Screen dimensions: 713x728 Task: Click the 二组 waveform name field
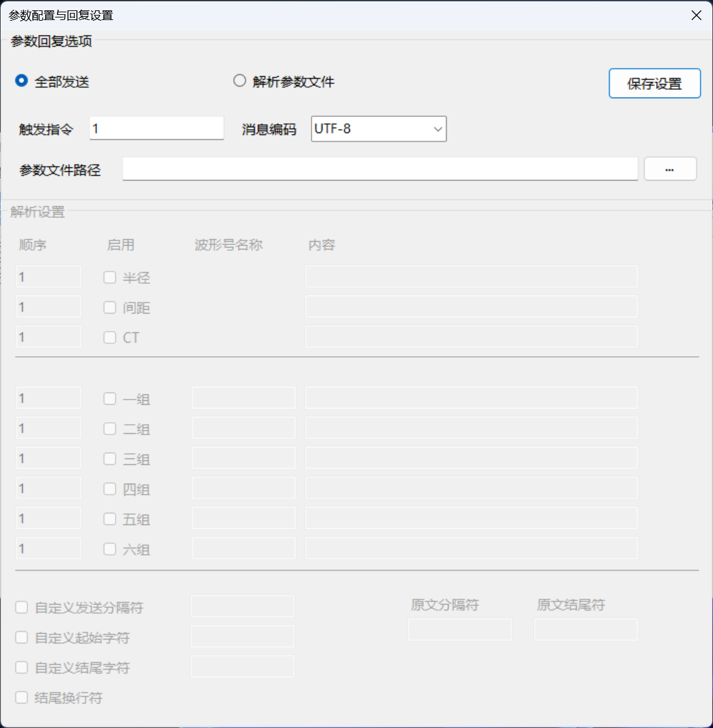244,428
